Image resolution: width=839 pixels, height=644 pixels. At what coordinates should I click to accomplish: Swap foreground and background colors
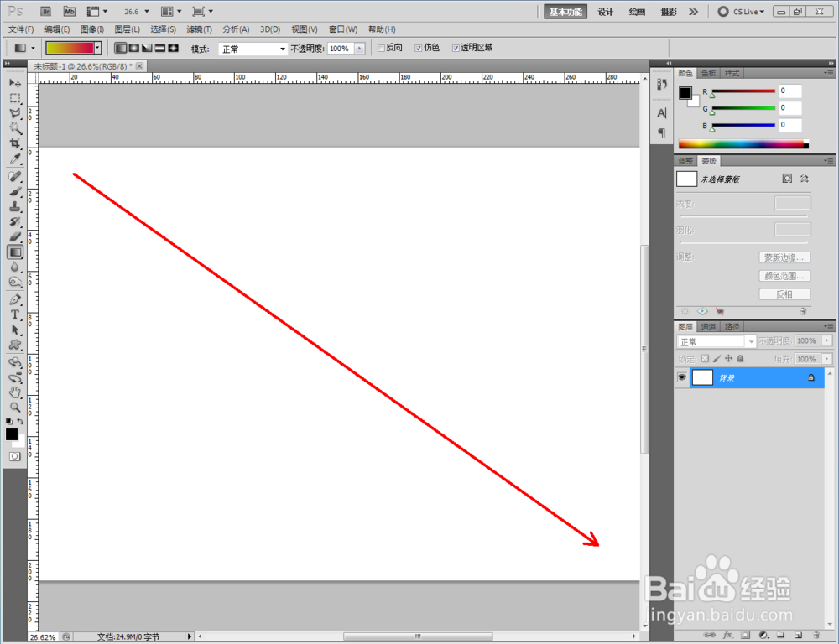[20, 421]
